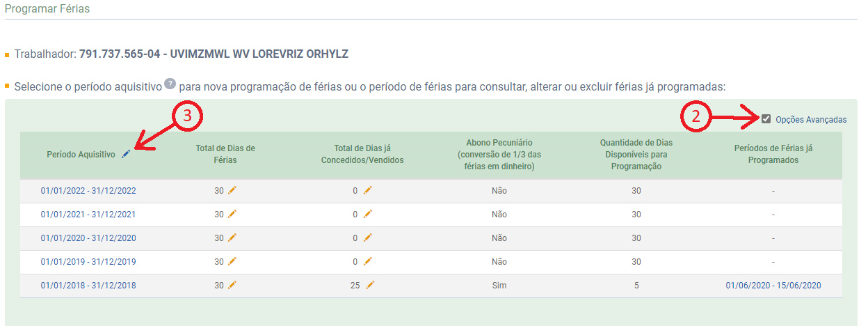Select period 01/01/2018 - 31/12/2018
This screenshot has width=868, height=326.
click(88, 286)
